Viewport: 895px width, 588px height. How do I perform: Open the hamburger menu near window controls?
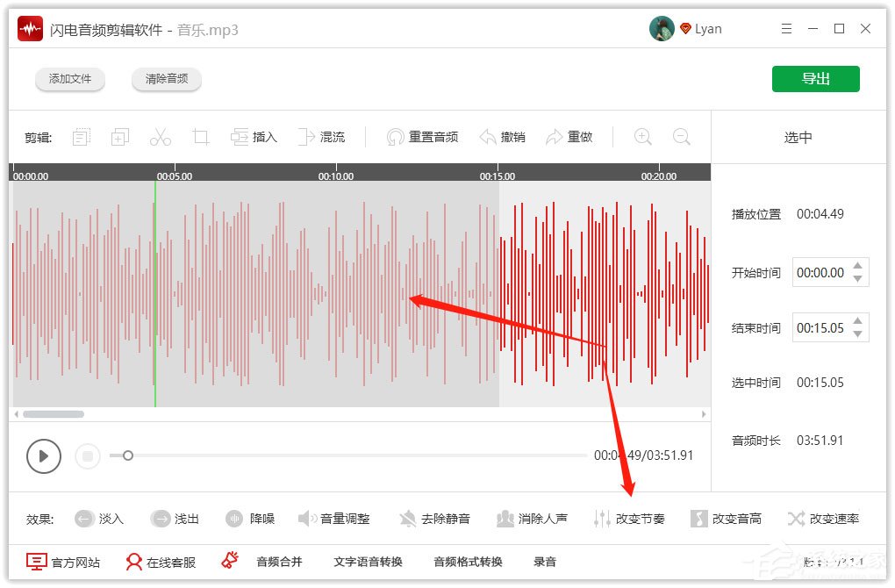[x=786, y=28]
